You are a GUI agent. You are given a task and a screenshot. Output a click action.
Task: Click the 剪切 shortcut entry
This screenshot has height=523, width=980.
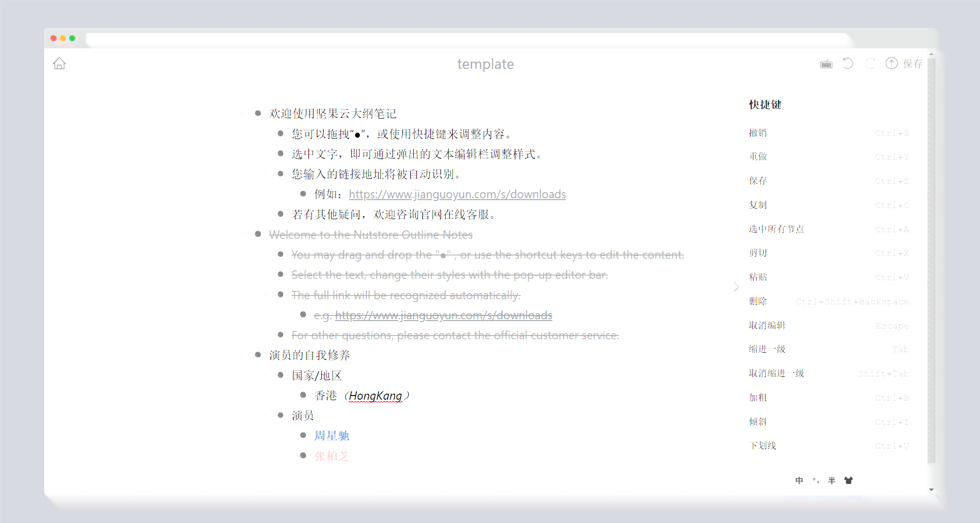tap(828, 253)
